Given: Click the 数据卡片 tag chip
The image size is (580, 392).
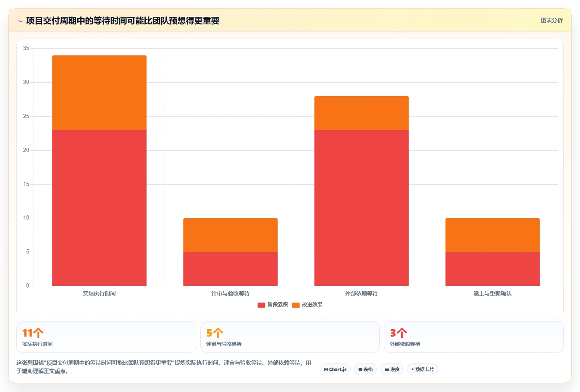Looking at the screenshot, I should click(423, 369).
